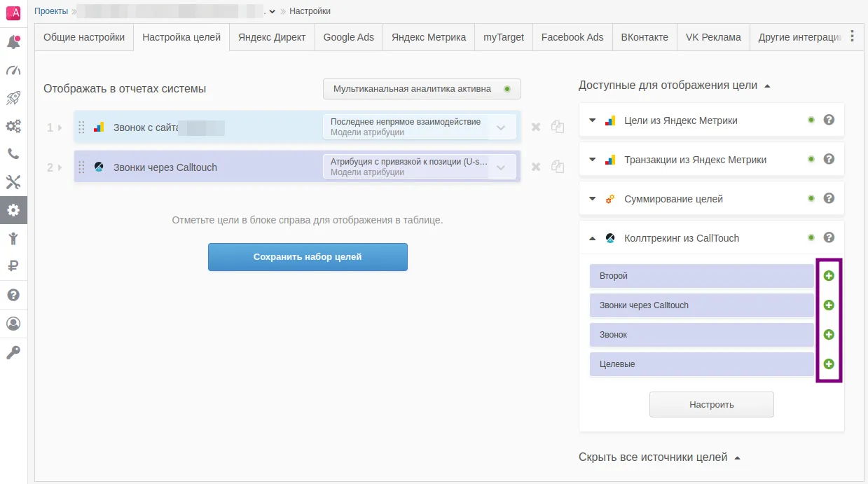Viewport: 868px width, 484px height.
Task: Add 'Второй' goal with green plus
Action: pos(829,276)
